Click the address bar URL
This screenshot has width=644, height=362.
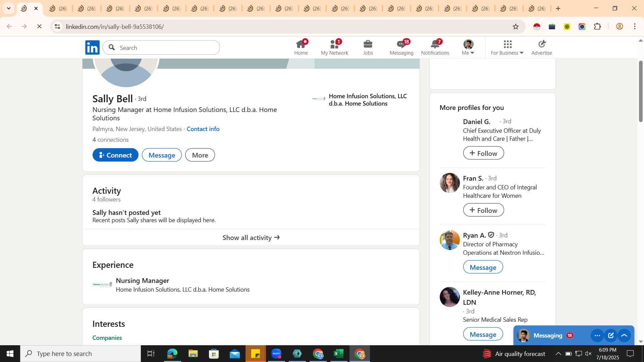[115, 26]
